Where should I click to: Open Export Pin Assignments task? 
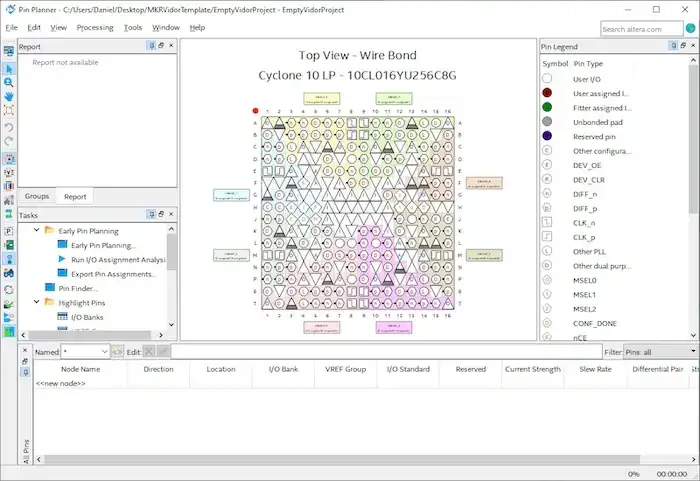pos(113,274)
